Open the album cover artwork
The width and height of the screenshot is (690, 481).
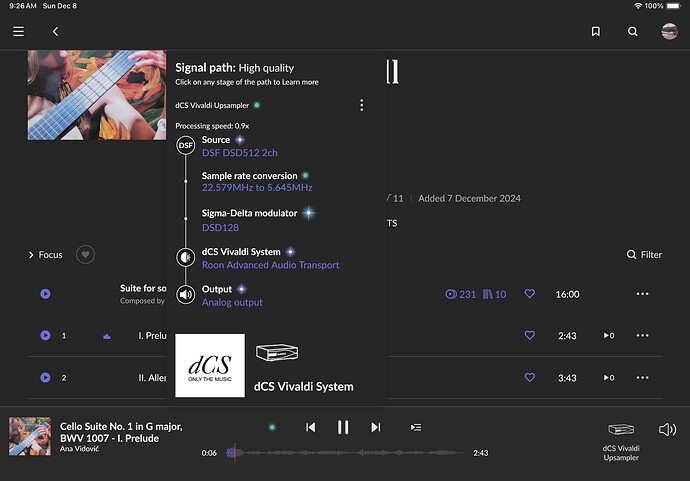97,95
